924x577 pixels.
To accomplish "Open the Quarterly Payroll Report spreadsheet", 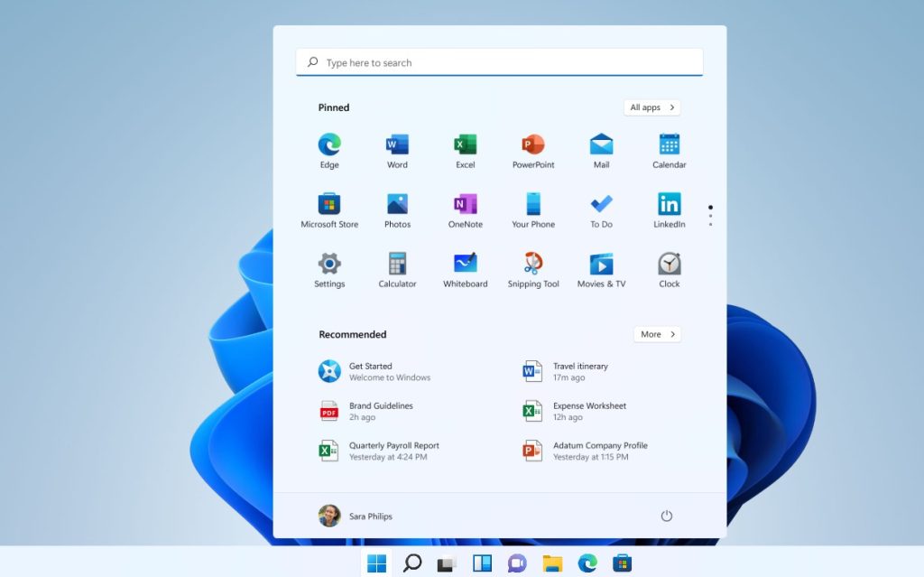I will pyautogui.click(x=394, y=451).
